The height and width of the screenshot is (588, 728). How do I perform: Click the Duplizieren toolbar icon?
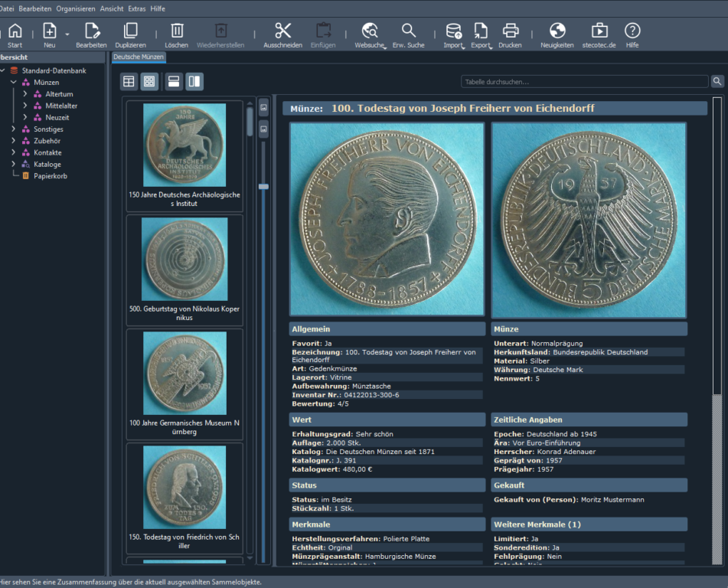130,31
